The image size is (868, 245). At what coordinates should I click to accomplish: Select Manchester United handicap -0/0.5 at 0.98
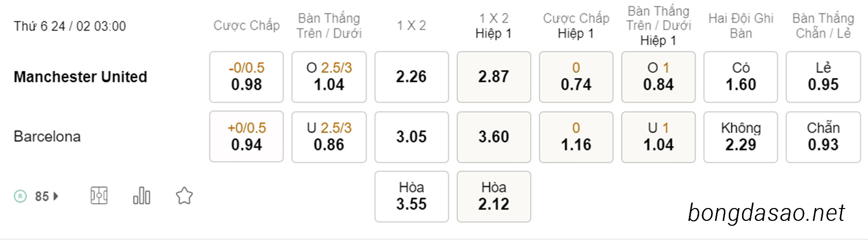pyautogui.click(x=247, y=77)
